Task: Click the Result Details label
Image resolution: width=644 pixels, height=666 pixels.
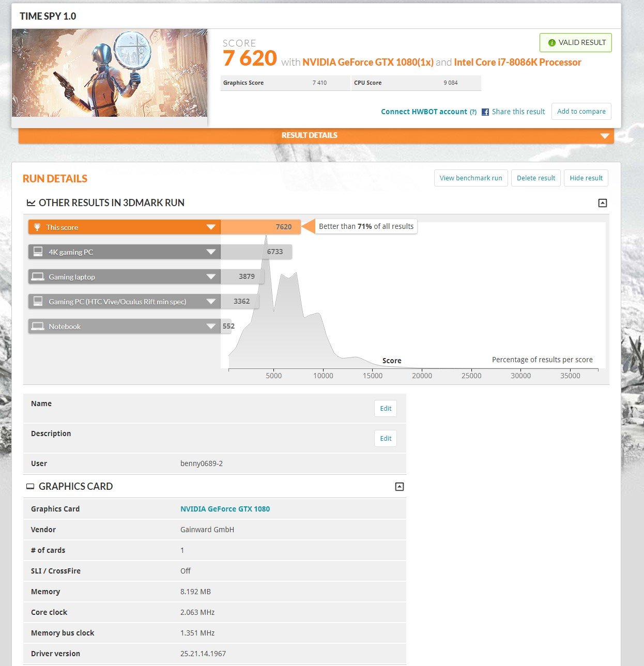Action: point(309,135)
